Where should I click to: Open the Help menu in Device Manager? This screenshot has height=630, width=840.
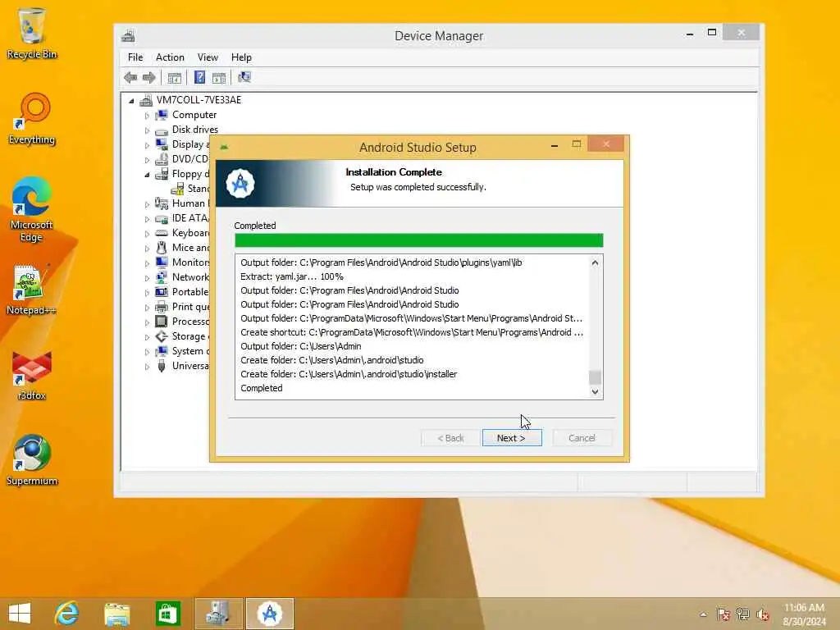(x=241, y=57)
